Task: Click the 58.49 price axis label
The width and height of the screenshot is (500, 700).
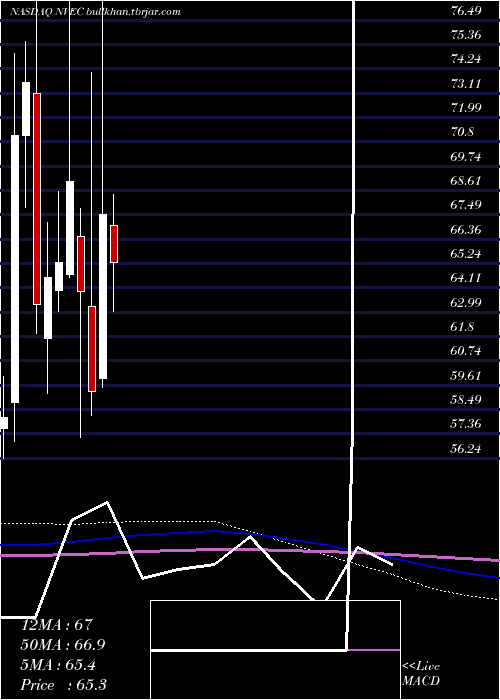Action: 466,400
